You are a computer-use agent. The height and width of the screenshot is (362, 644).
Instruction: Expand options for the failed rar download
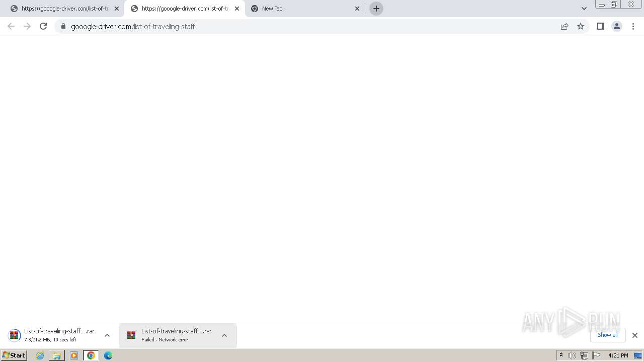[224, 335]
